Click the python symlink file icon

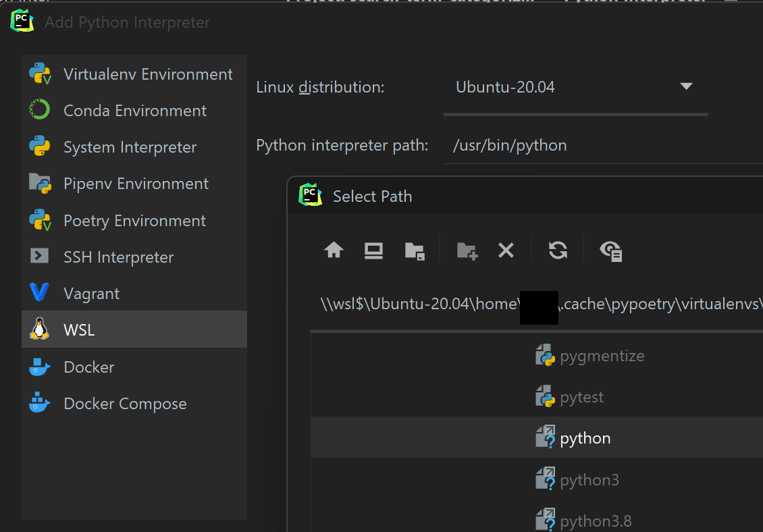click(x=546, y=437)
